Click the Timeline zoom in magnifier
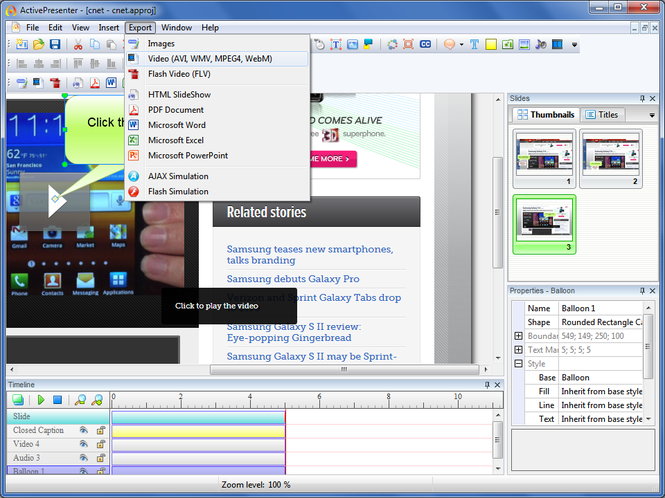 pos(97,400)
